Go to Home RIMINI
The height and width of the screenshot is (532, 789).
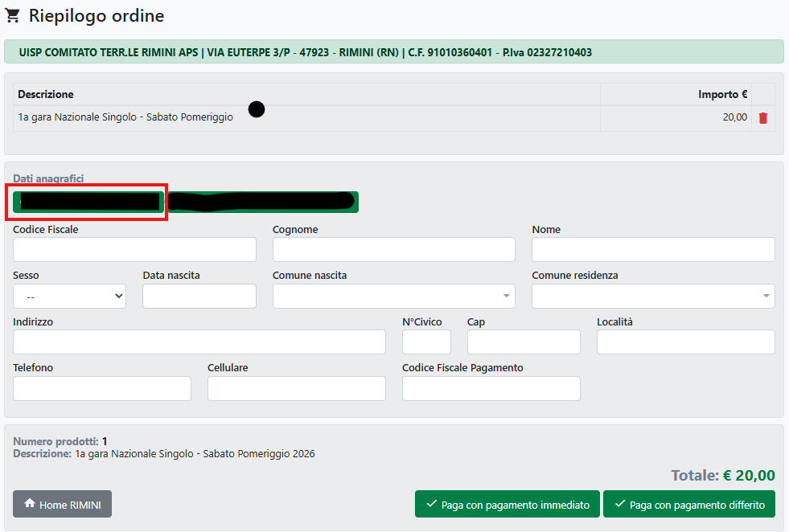pyautogui.click(x=62, y=504)
